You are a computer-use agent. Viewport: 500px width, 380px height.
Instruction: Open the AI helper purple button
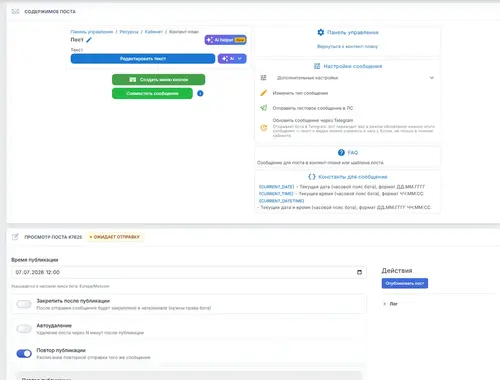226,40
